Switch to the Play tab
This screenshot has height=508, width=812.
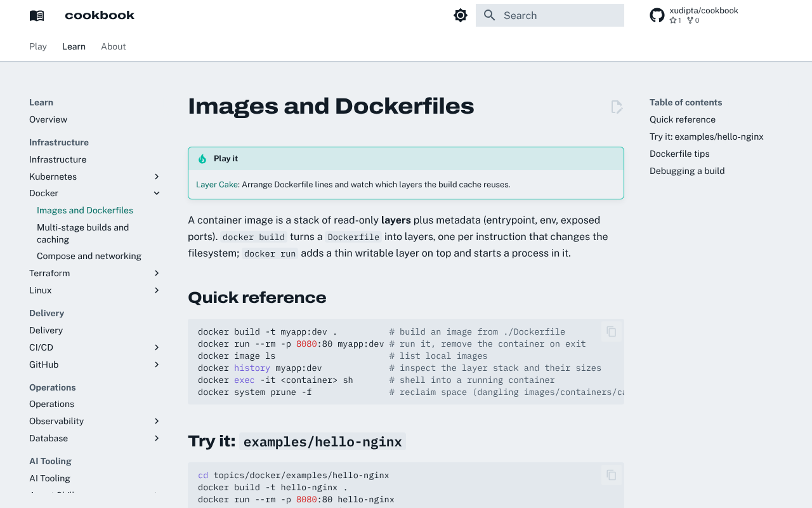[38, 46]
